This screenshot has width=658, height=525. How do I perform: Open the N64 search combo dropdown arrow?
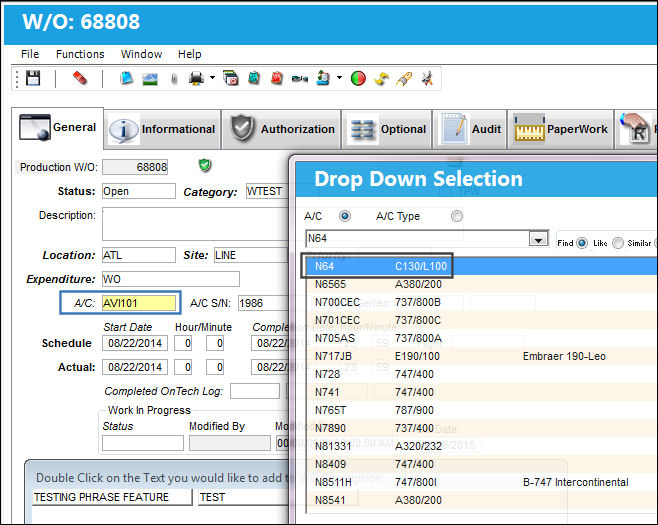(x=538, y=239)
